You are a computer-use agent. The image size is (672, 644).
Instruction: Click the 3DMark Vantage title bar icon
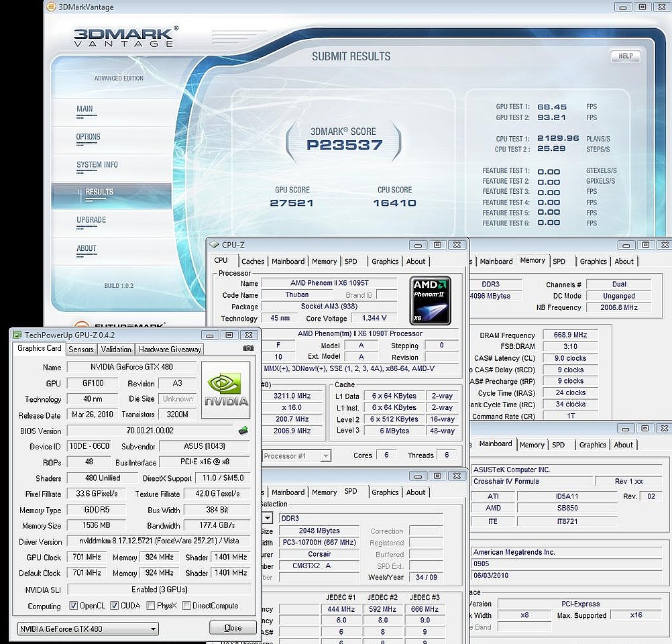(51, 7)
